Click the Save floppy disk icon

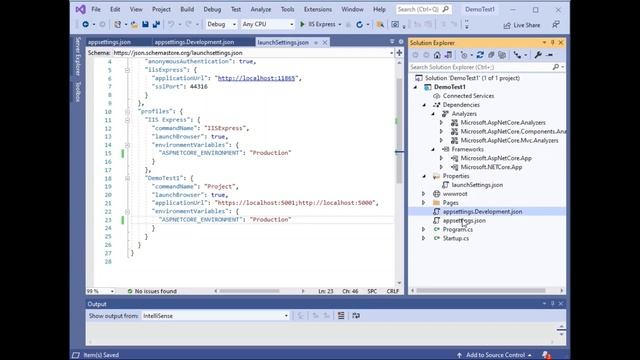(145, 24)
